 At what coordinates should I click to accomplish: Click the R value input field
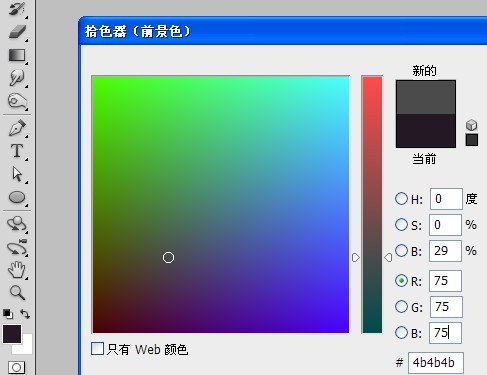pyautogui.click(x=445, y=281)
